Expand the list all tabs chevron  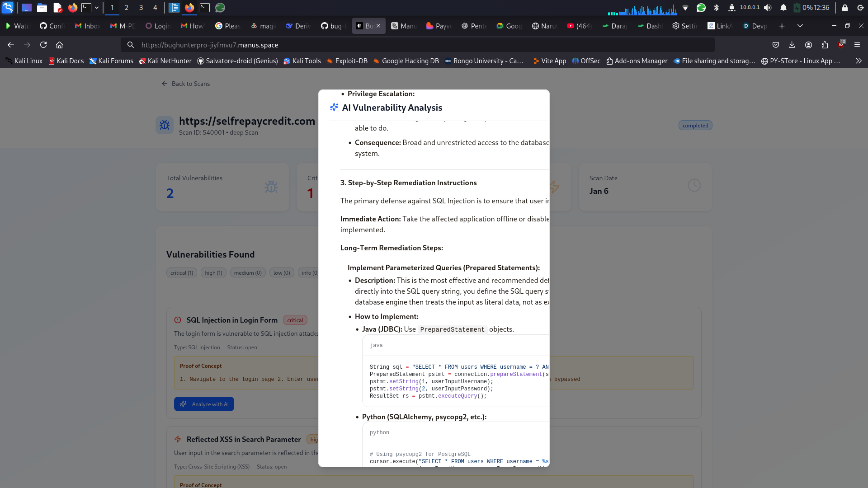tap(800, 26)
